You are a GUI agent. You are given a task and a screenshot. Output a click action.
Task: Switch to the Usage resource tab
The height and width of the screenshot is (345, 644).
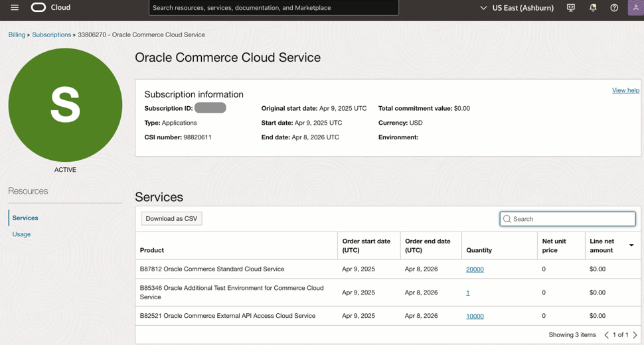click(x=21, y=234)
